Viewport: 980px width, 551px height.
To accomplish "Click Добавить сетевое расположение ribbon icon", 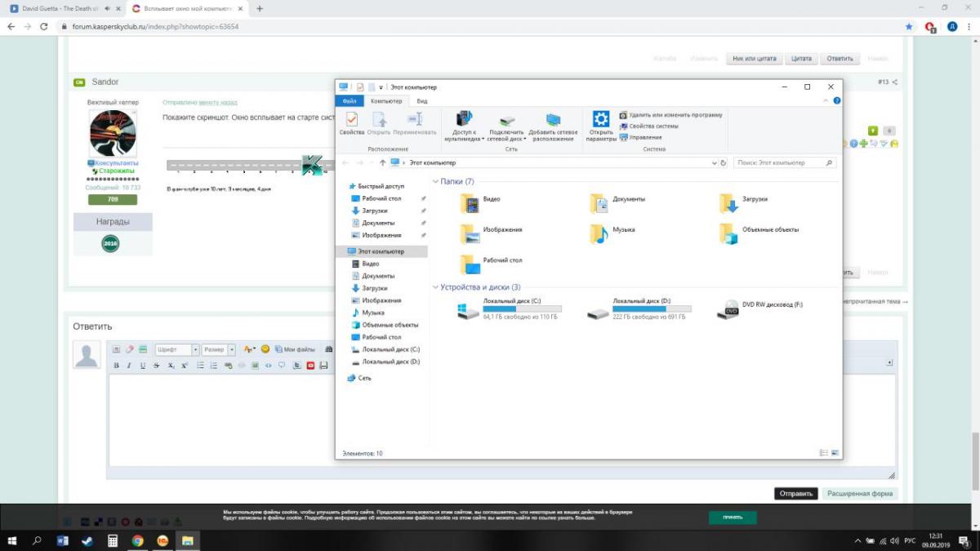I will coord(553,122).
